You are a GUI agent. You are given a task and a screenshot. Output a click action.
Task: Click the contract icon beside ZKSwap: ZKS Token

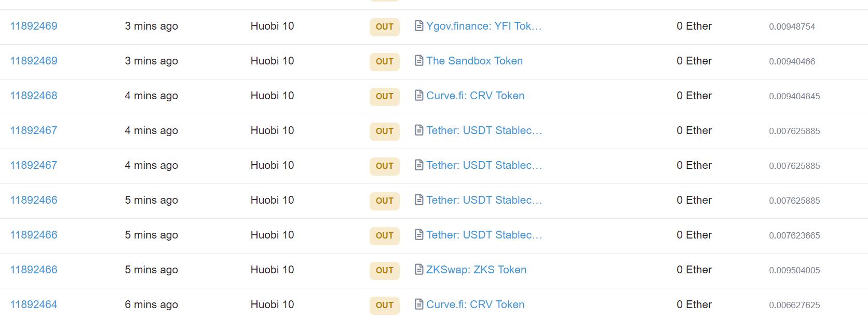[419, 270]
